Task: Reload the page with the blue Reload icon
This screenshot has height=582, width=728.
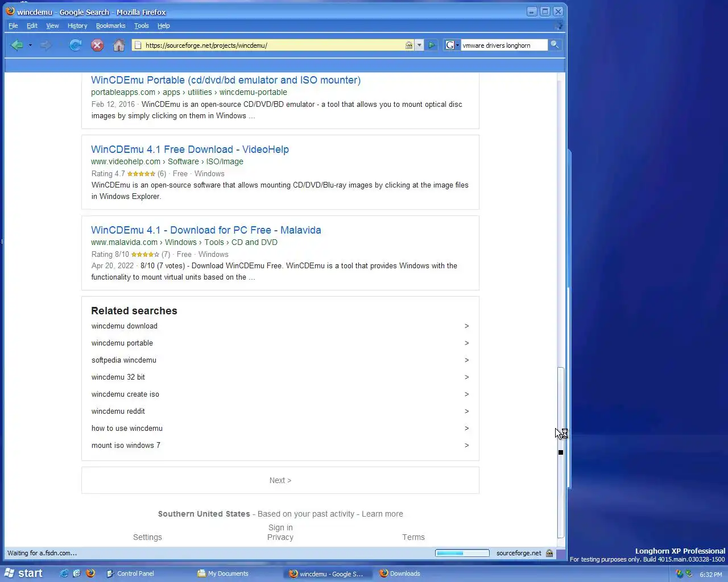Action: click(75, 45)
